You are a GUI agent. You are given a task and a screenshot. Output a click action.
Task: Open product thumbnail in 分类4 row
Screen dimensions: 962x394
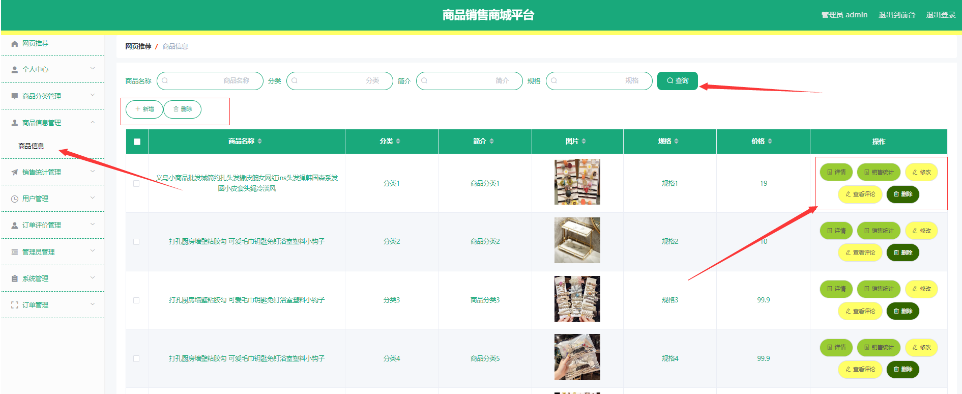577,357
